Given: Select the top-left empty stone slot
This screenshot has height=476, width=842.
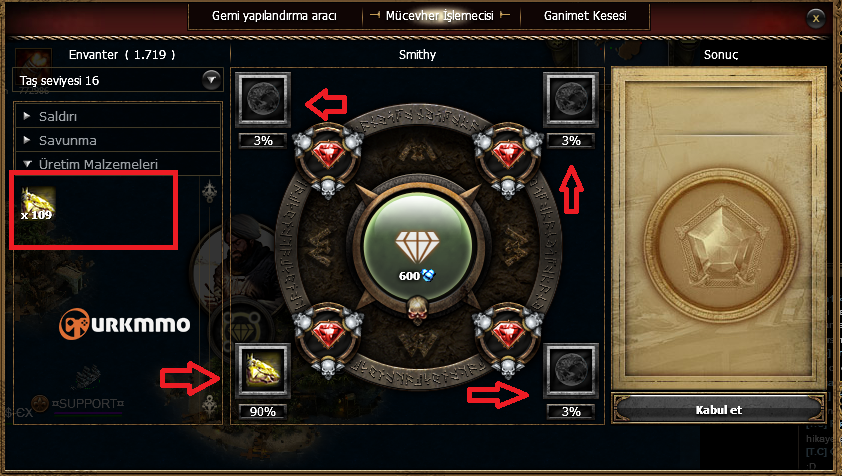Looking at the screenshot, I should point(263,99).
